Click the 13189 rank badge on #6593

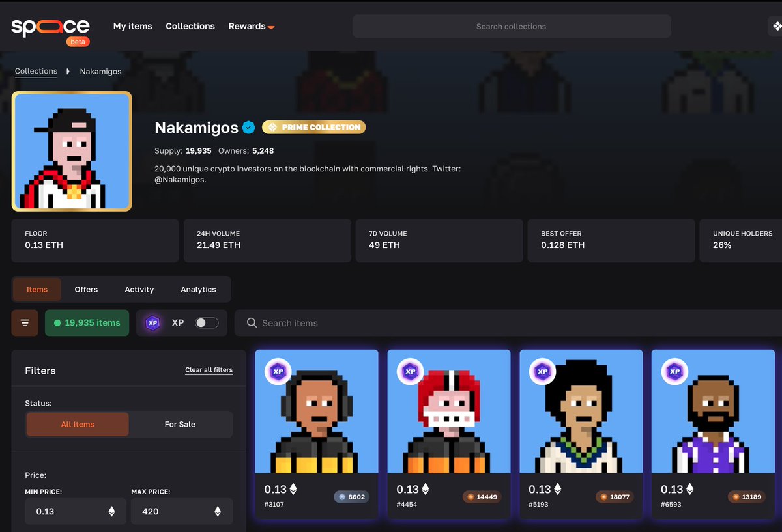[747, 497]
